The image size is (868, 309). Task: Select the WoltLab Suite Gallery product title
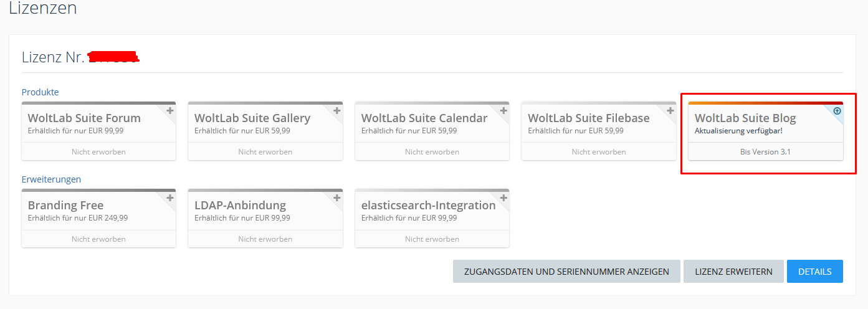click(x=252, y=118)
